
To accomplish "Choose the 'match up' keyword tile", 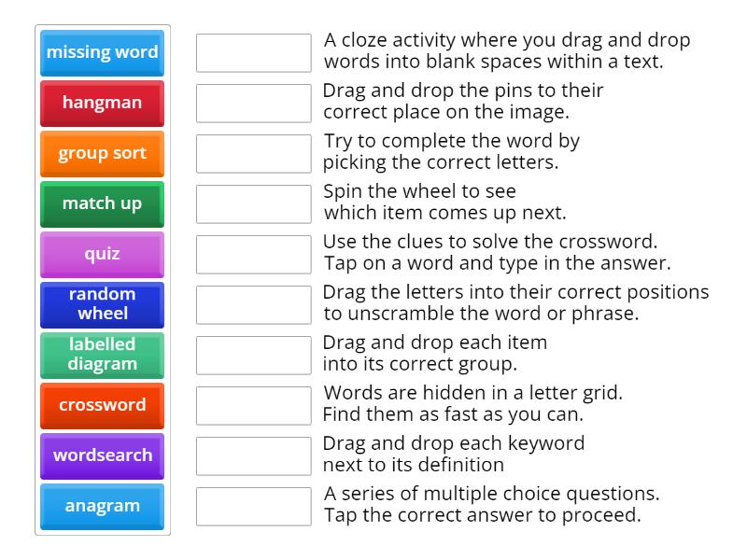I will coord(102,203).
